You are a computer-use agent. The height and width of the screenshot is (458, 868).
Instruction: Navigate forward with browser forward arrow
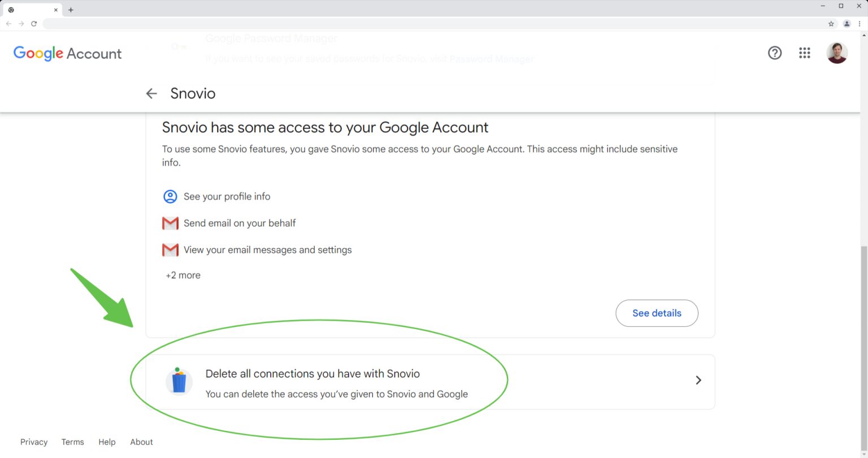21,24
